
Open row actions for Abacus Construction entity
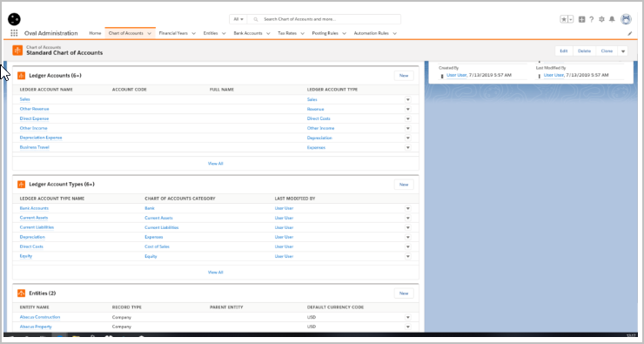(408, 317)
